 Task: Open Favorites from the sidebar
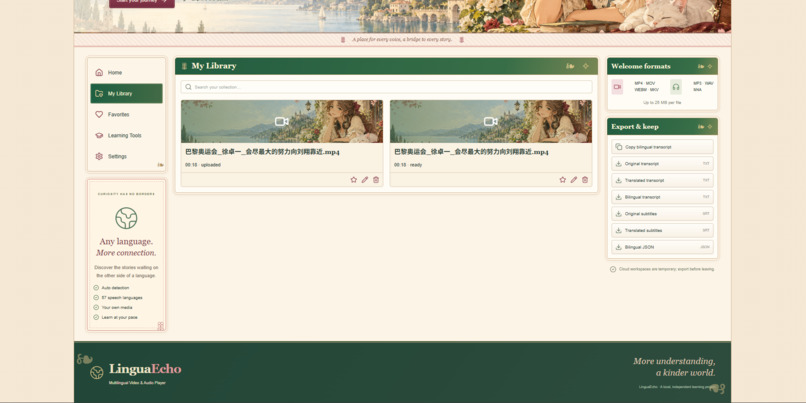(126, 115)
